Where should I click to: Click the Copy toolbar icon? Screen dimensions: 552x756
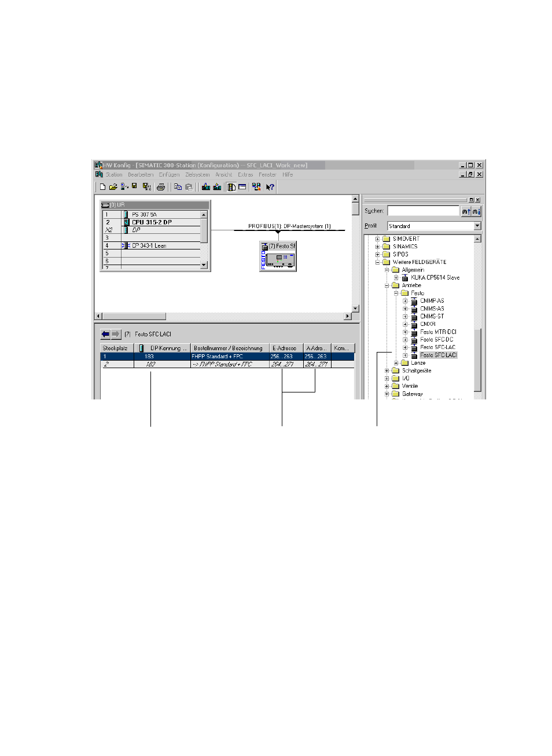(x=178, y=187)
